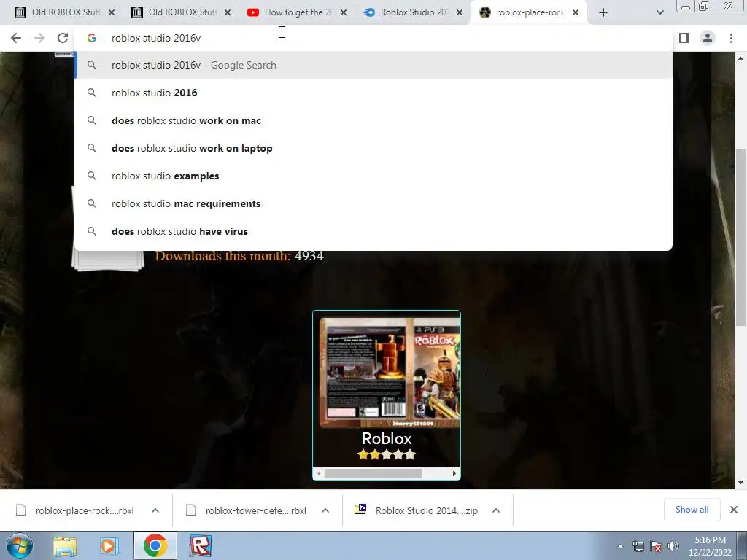Open Chrome's three-dot menu
Screen dimensions: 747x560
(731, 38)
